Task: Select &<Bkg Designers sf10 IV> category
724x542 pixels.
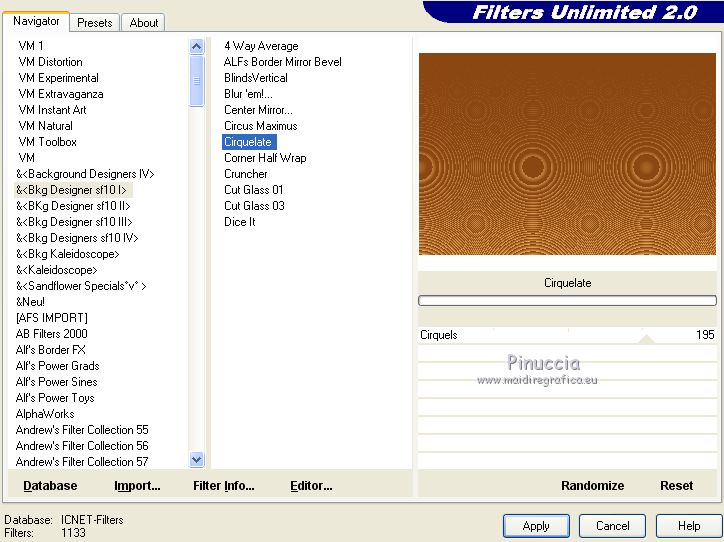Action: tap(77, 238)
